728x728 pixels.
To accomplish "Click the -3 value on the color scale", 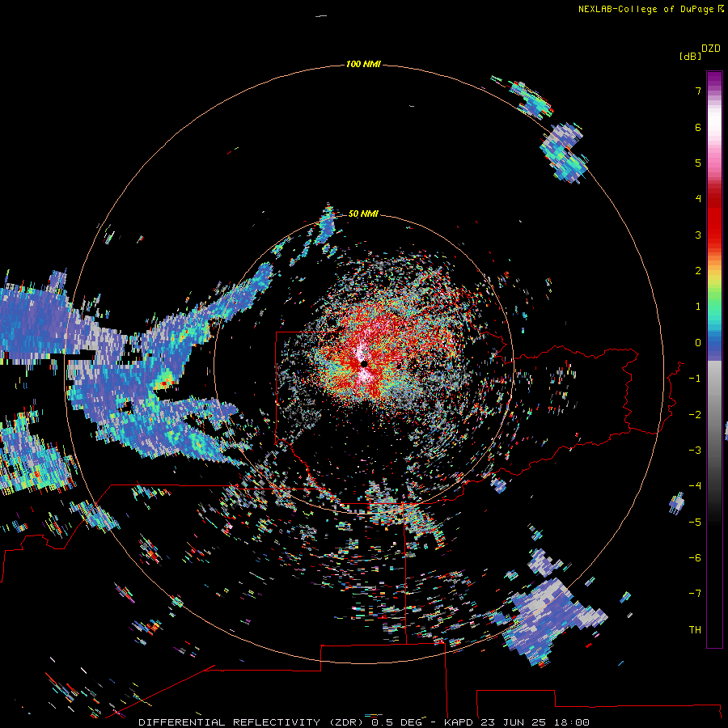I will pos(695,451).
